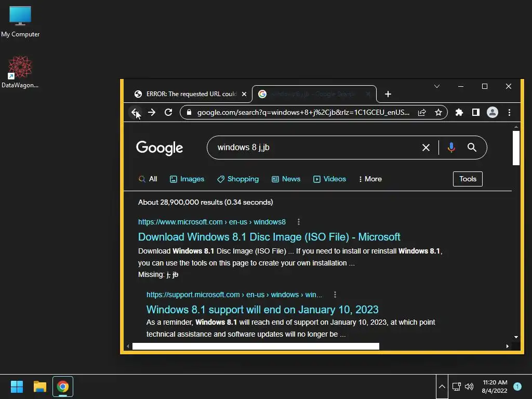
Task: Open support.microsoft.com URL breadcrumb
Action: point(234,295)
